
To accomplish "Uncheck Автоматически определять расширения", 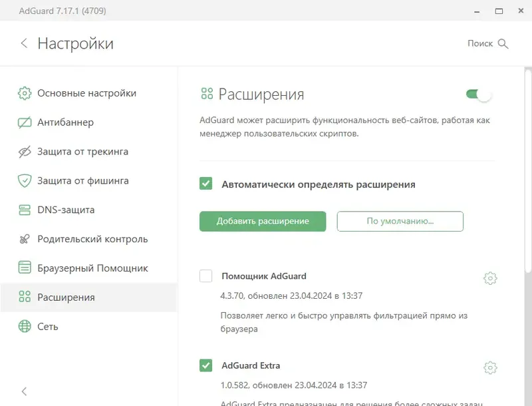I will click(x=207, y=184).
